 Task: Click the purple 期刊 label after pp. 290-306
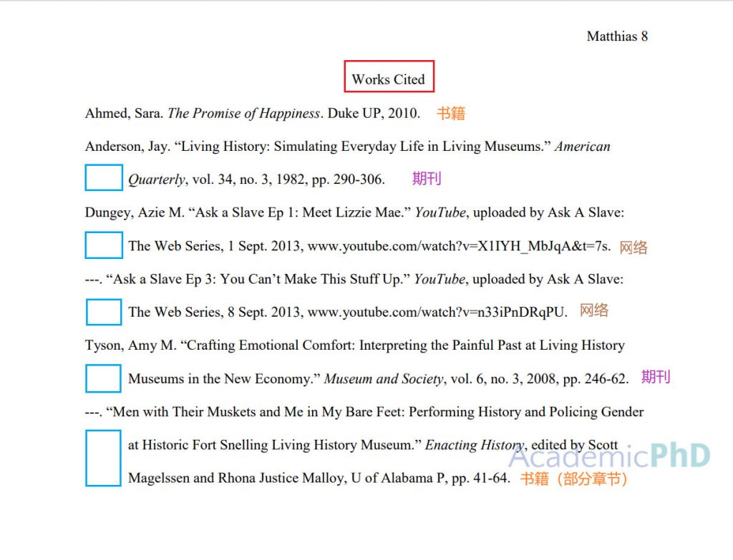click(x=427, y=178)
